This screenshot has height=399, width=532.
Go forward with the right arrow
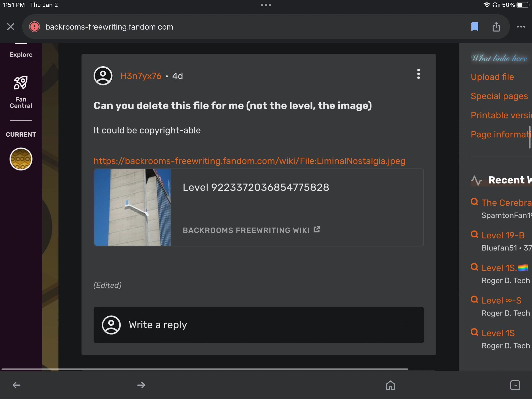click(x=141, y=385)
